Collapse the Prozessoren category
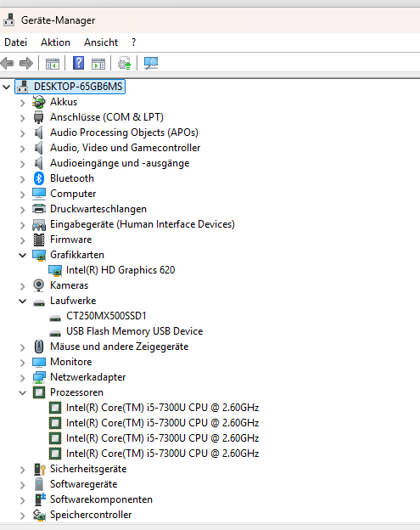420x530 pixels. click(x=22, y=392)
